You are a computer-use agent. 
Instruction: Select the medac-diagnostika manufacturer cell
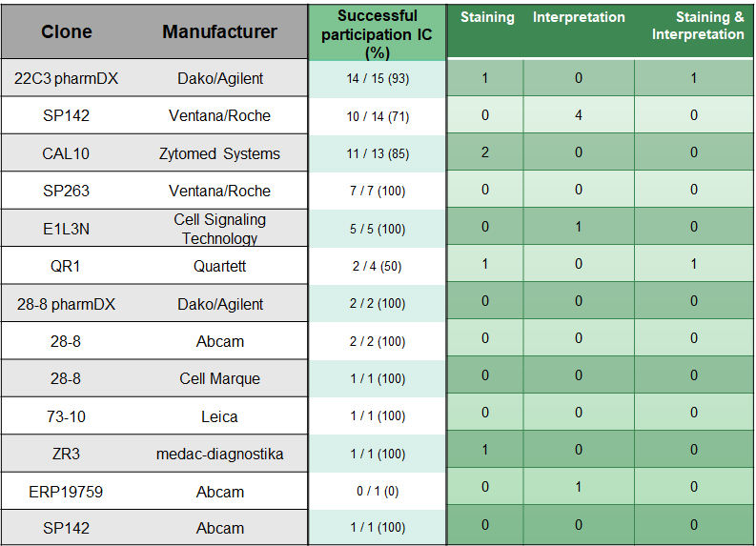click(x=219, y=454)
